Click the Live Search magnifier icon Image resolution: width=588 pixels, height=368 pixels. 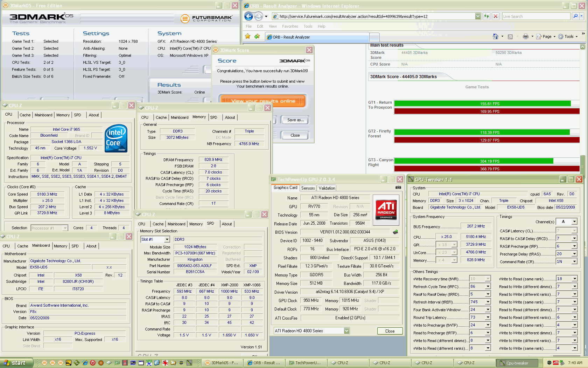pos(575,16)
